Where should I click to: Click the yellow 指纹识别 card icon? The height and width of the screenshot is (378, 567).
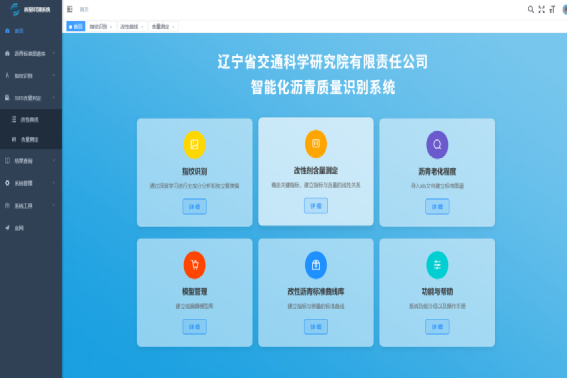point(195,145)
